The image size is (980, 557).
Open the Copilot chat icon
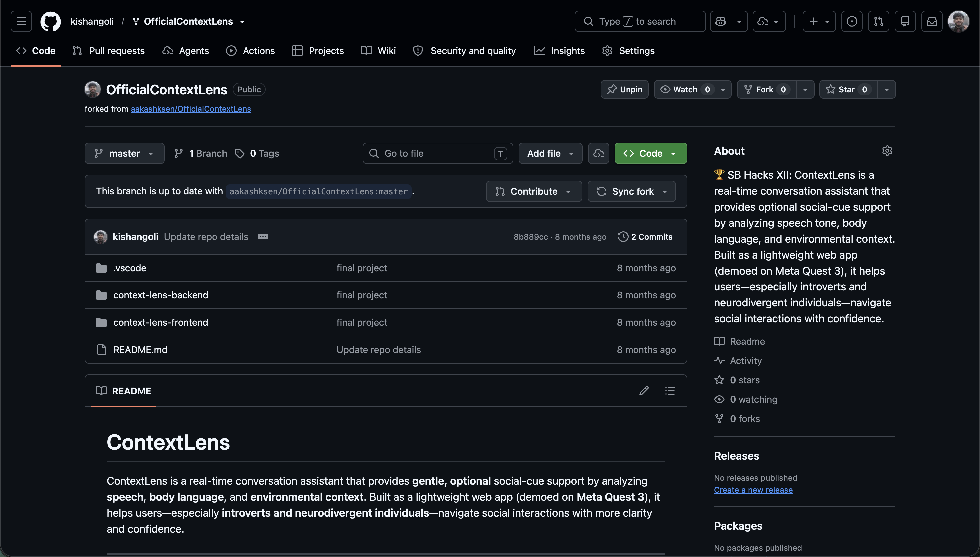pos(721,21)
